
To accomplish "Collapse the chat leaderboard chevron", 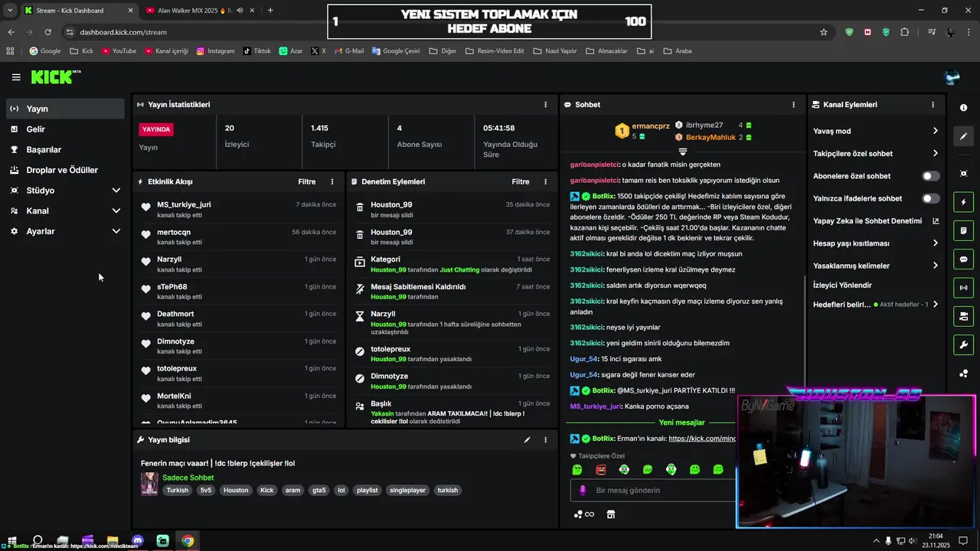I will (x=683, y=152).
